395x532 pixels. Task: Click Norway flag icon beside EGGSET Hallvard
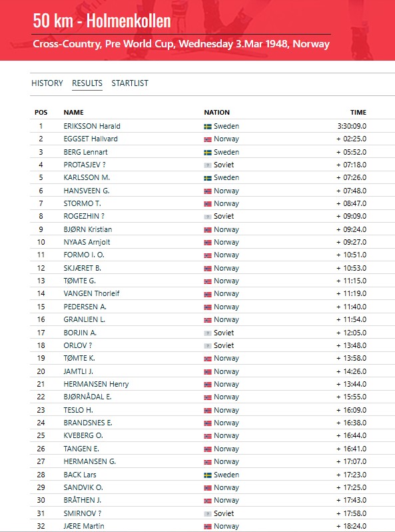click(x=208, y=139)
